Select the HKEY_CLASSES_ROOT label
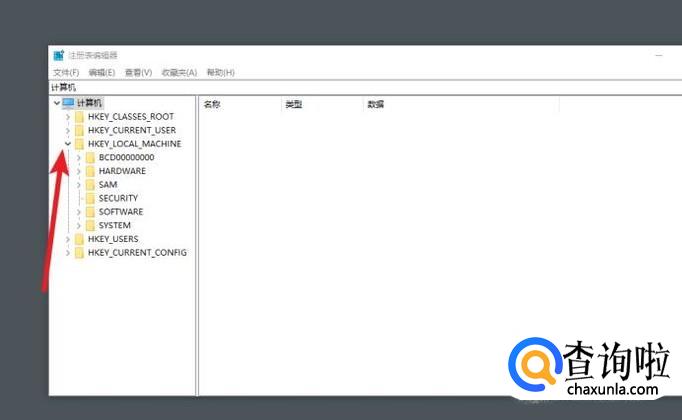The image size is (682, 420). pyautogui.click(x=131, y=117)
